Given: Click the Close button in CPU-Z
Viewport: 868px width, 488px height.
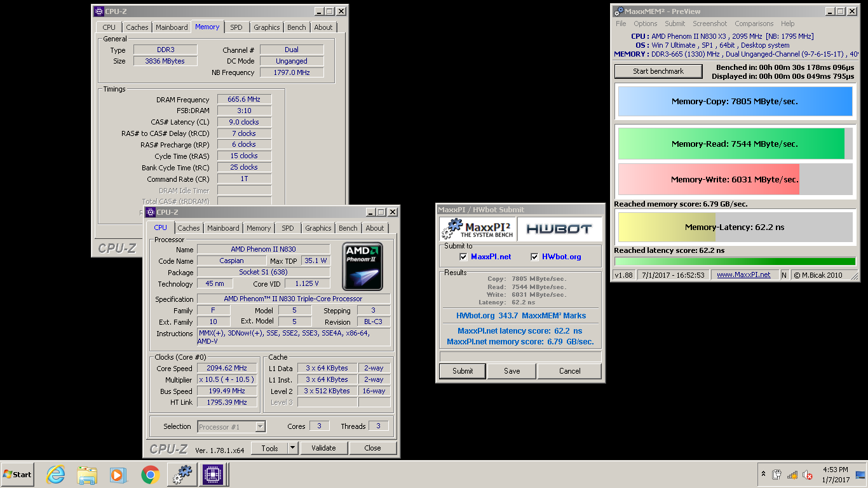Looking at the screenshot, I should 373,448.
